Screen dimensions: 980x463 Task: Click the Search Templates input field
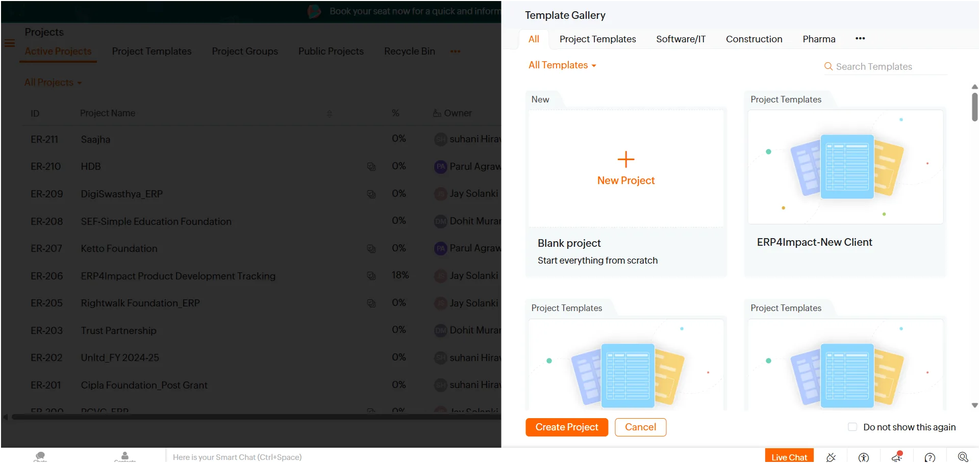(891, 67)
